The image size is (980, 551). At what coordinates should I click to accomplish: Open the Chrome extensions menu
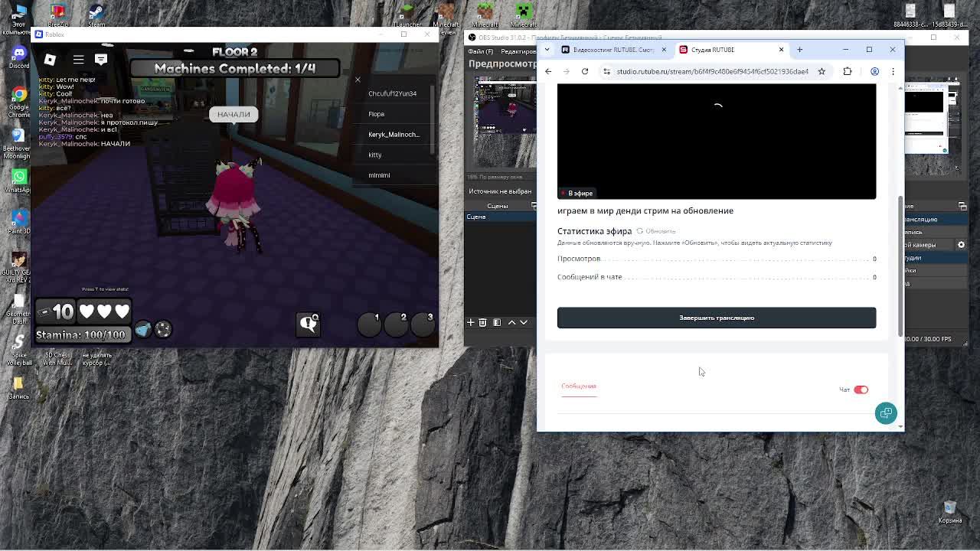coord(848,71)
